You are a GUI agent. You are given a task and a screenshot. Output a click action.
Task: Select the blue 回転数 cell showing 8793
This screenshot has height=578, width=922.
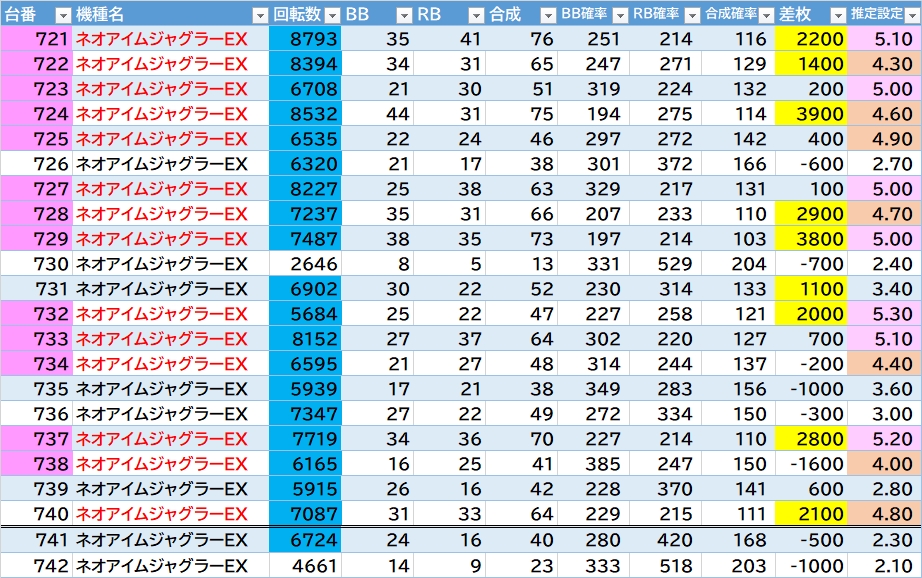305,39
